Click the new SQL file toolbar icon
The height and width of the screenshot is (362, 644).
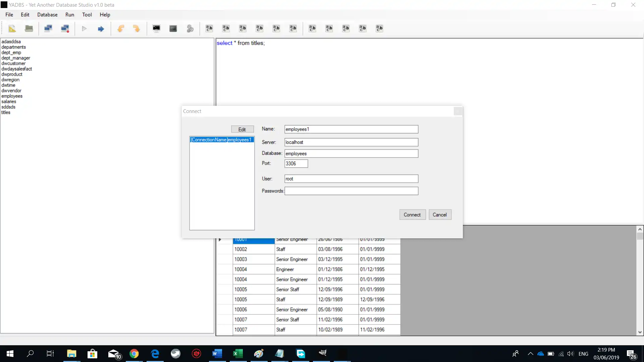(12, 28)
